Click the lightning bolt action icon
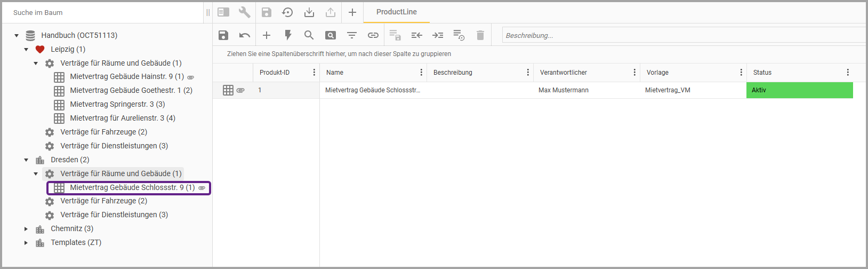Image resolution: width=868 pixels, height=269 pixels. 288,35
